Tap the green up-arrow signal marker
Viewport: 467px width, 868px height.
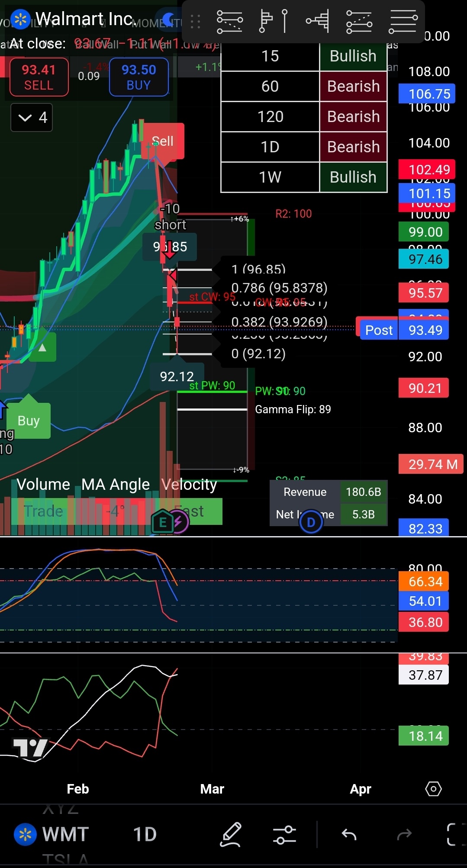point(42,347)
